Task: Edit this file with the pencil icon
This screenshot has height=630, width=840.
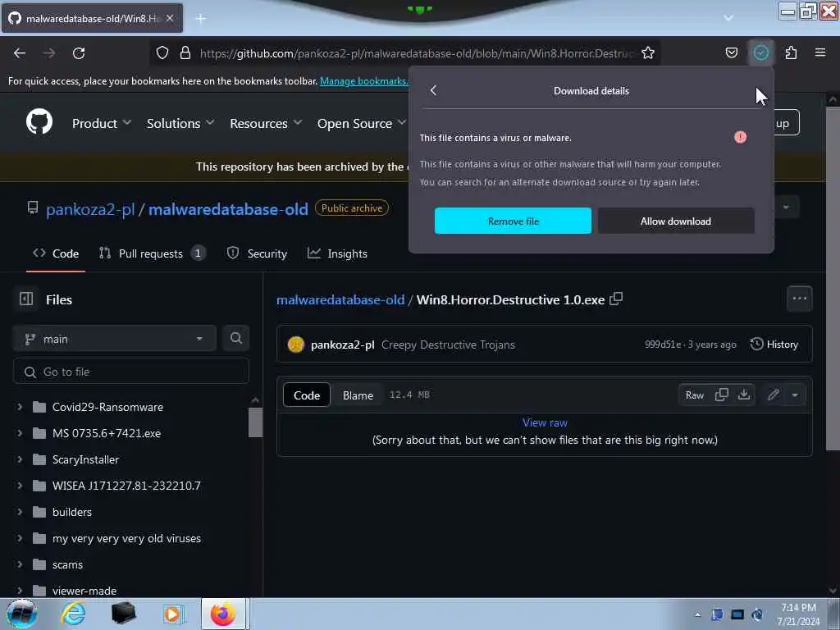Action: 773,395
